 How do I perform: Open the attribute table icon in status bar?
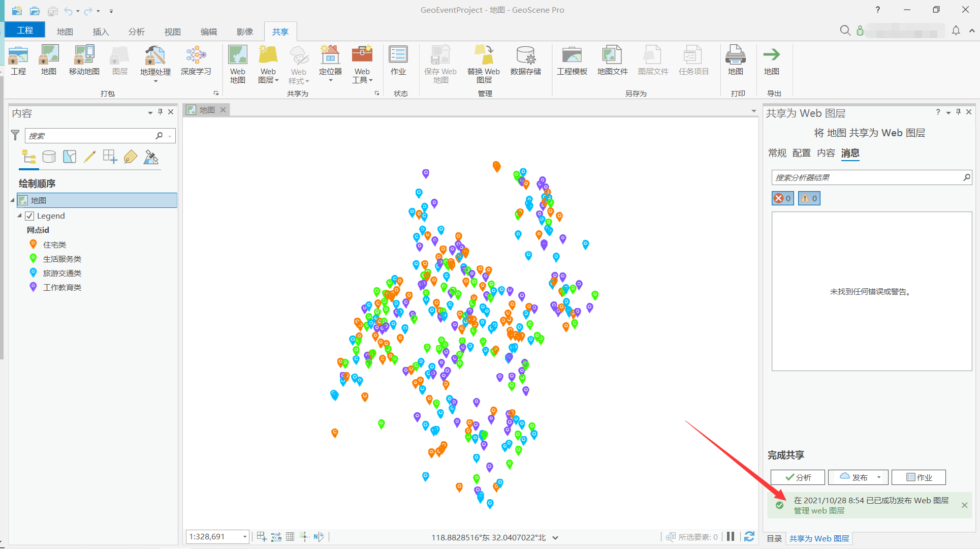(290, 536)
